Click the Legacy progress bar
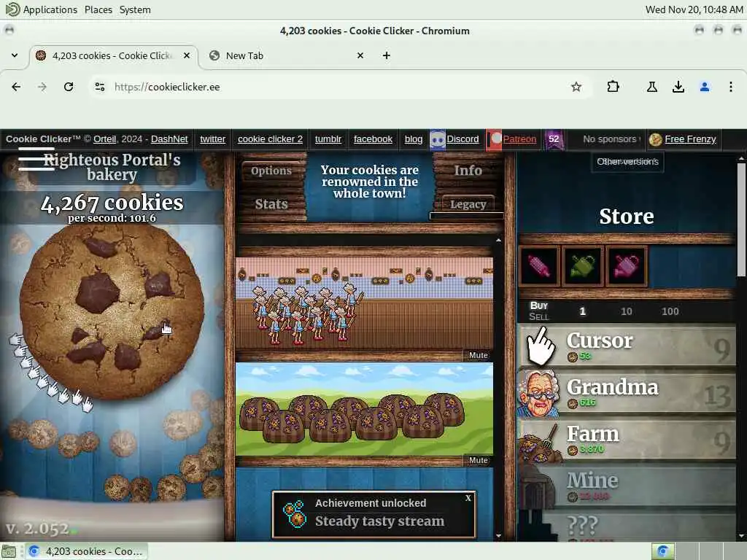 (x=466, y=216)
